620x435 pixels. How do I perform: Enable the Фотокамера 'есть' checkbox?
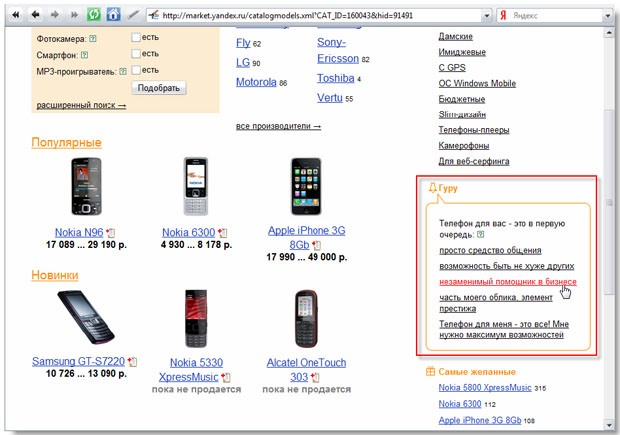click(136, 37)
